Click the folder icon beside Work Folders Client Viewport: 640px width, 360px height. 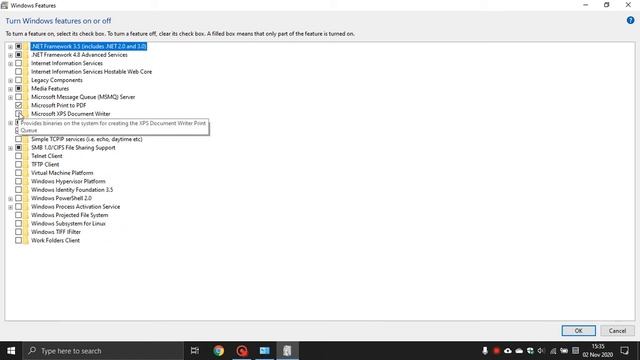26,240
